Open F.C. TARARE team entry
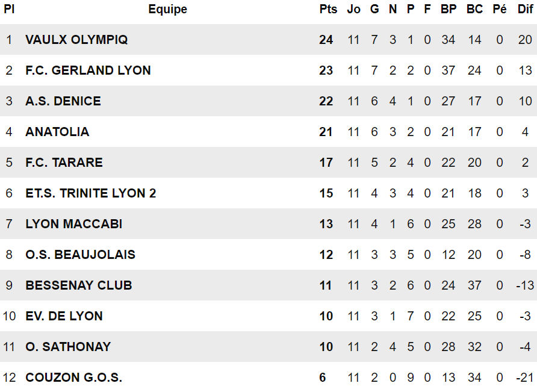This screenshot has width=537, height=392. pos(64,163)
